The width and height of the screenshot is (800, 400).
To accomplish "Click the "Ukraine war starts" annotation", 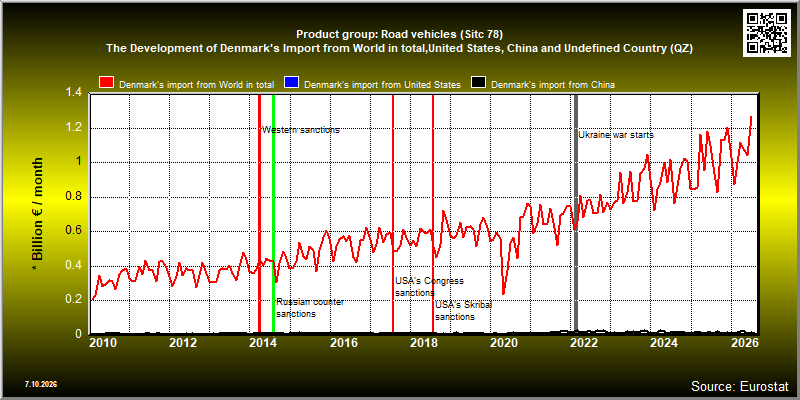I will pos(616,135).
